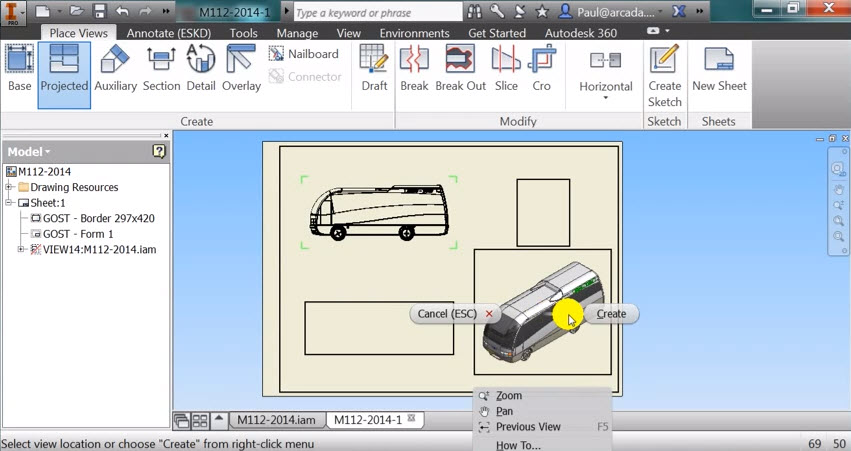Open the Overlay view tool
The width and height of the screenshot is (851, 451).
(241, 69)
